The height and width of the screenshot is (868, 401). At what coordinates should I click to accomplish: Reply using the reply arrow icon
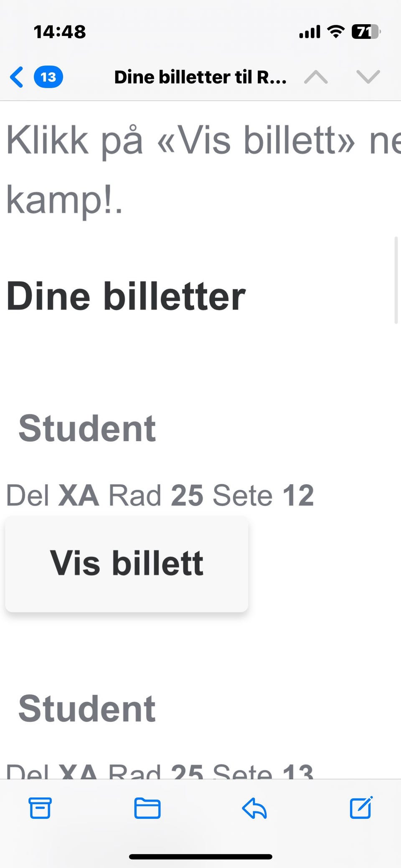(x=254, y=808)
